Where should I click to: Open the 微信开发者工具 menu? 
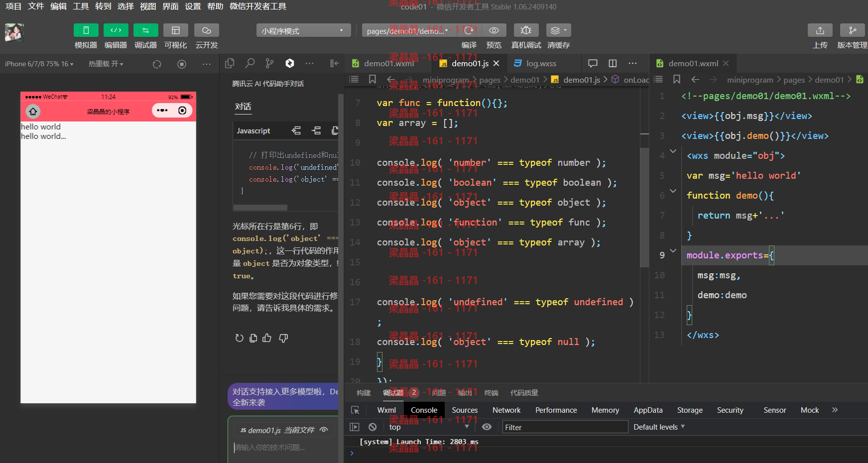(x=258, y=6)
